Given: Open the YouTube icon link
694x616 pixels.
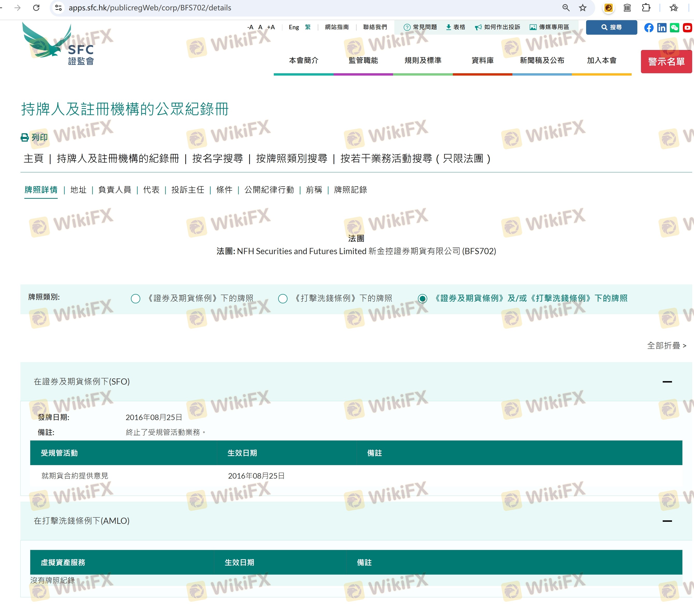Looking at the screenshot, I should 687,27.
